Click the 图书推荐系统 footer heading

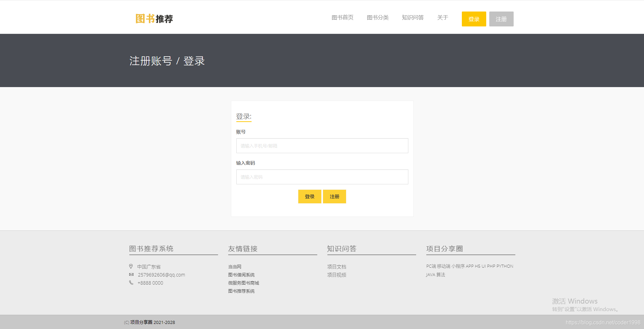[151, 249]
